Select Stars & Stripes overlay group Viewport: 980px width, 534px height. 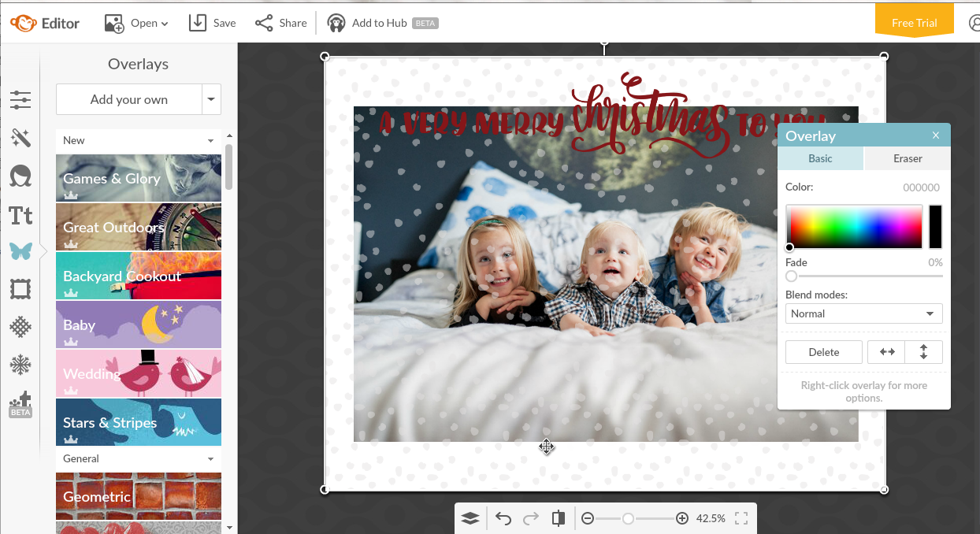tap(139, 422)
